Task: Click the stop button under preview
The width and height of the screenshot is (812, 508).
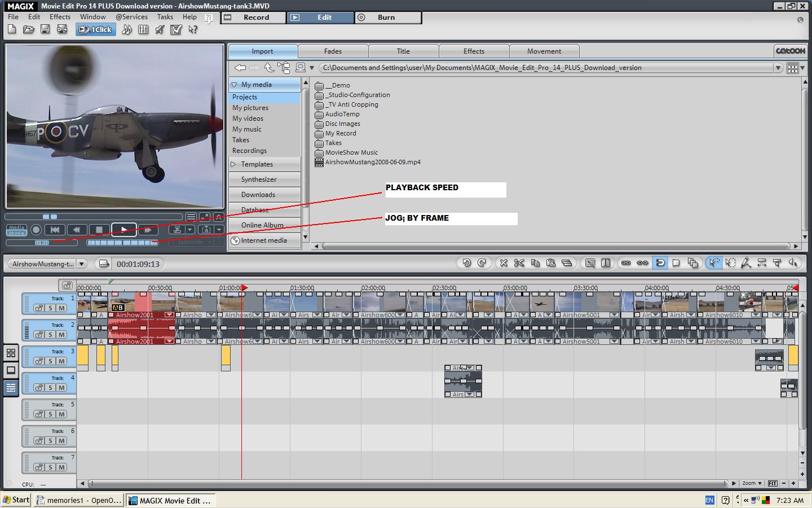Action: (99, 230)
